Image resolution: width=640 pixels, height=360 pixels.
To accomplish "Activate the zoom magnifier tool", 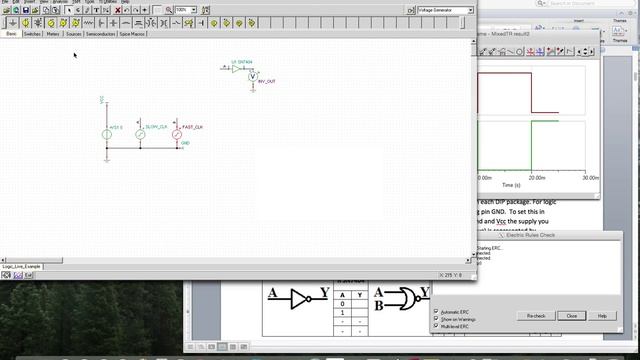I will point(169,10).
